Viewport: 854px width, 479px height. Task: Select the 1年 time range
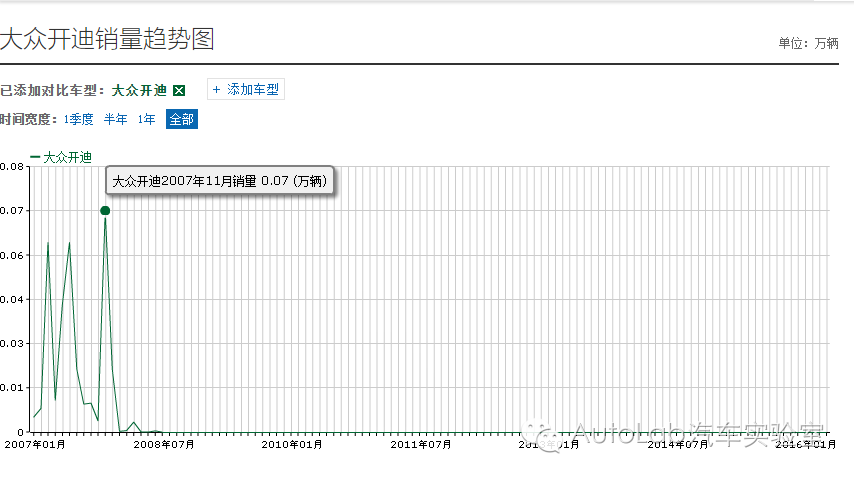pyautogui.click(x=146, y=119)
